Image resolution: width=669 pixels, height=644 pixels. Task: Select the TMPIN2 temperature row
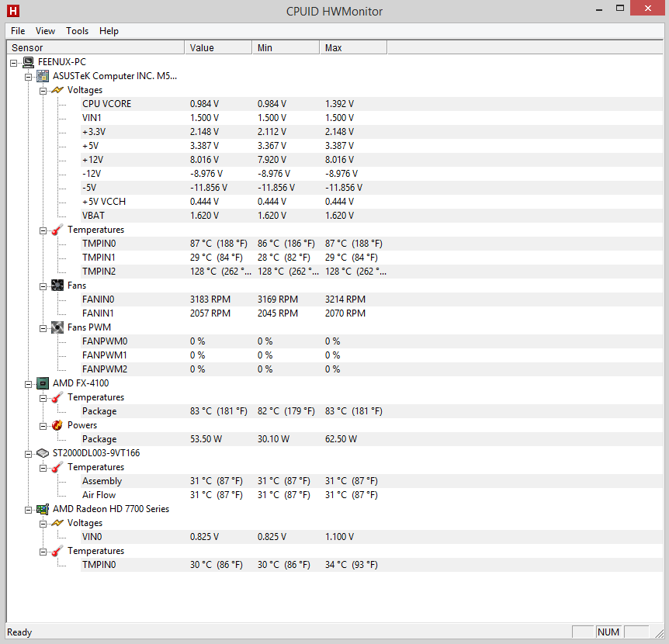click(372, 272)
